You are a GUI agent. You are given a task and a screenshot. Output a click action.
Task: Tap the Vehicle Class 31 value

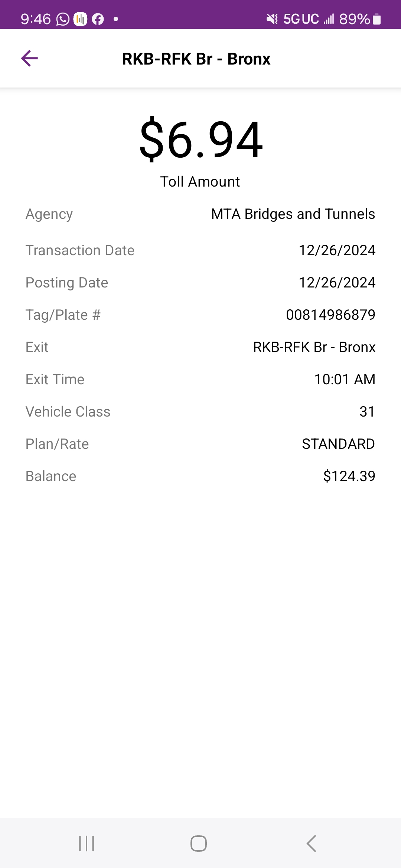(x=367, y=412)
